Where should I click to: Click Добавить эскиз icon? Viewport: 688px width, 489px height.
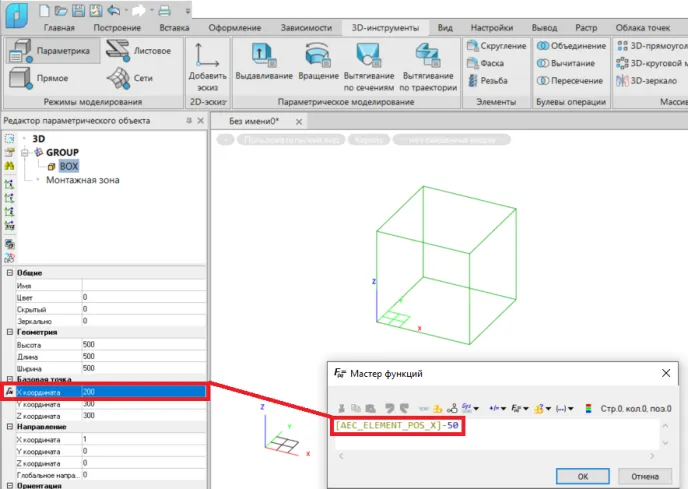click(208, 57)
